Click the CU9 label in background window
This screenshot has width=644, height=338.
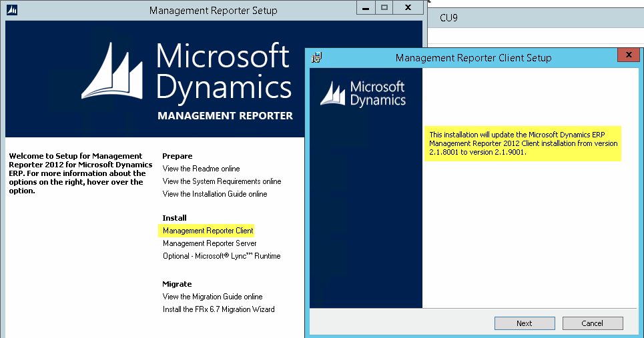point(448,18)
